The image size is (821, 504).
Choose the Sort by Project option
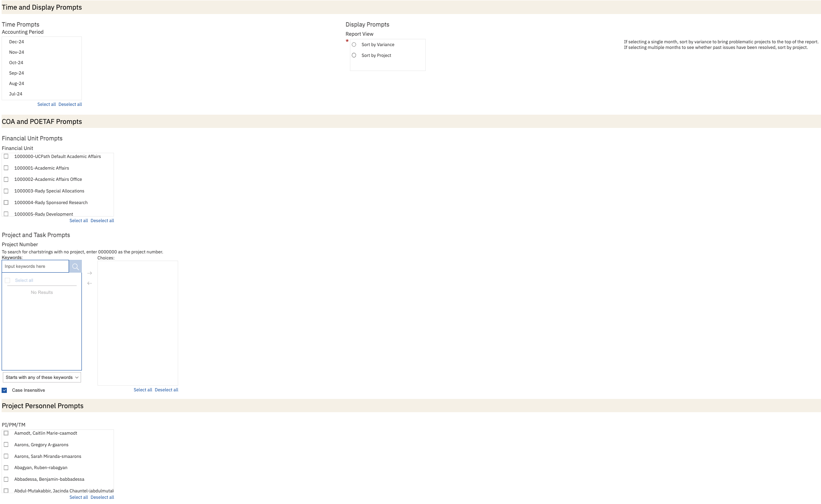point(354,55)
